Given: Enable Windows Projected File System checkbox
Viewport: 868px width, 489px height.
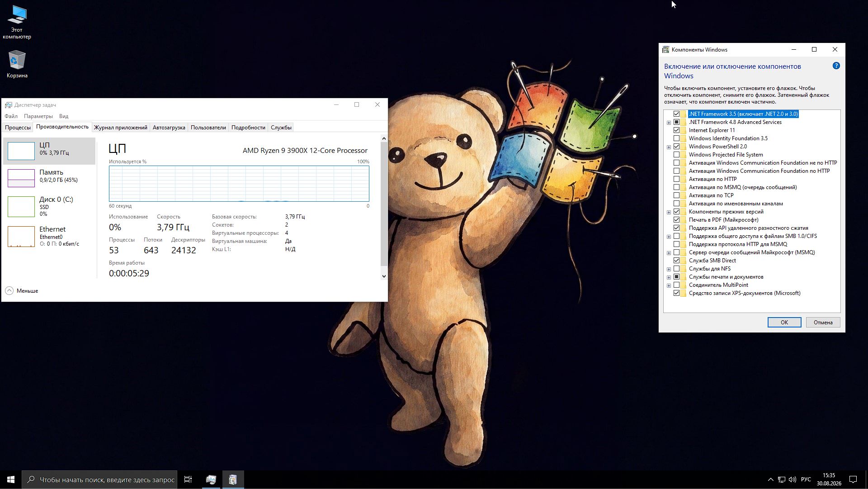Looking at the screenshot, I should [676, 155].
